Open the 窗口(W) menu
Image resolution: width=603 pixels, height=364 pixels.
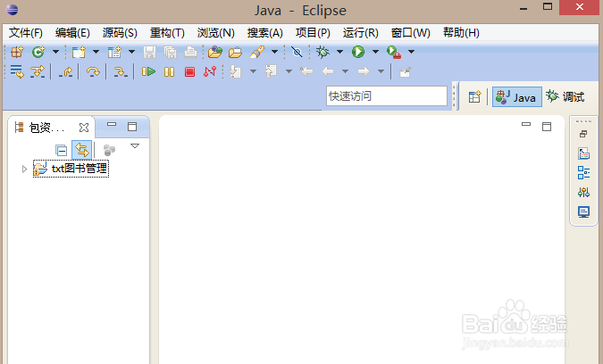(410, 33)
